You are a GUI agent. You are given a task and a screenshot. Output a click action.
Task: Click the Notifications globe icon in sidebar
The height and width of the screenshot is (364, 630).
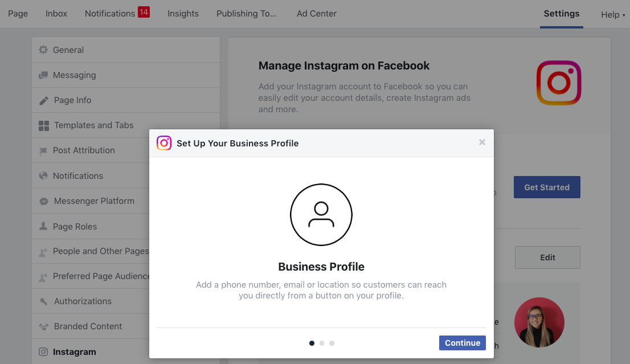point(43,175)
